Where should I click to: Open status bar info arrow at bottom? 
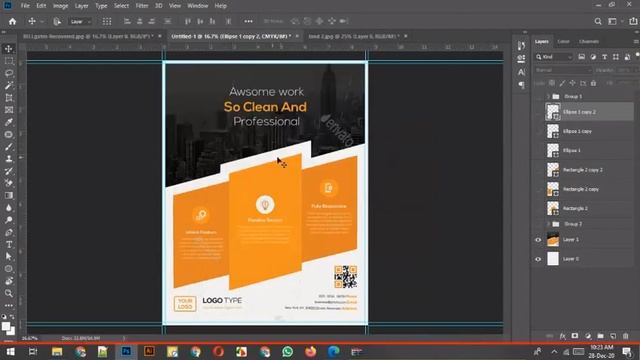(x=124, y=338)
